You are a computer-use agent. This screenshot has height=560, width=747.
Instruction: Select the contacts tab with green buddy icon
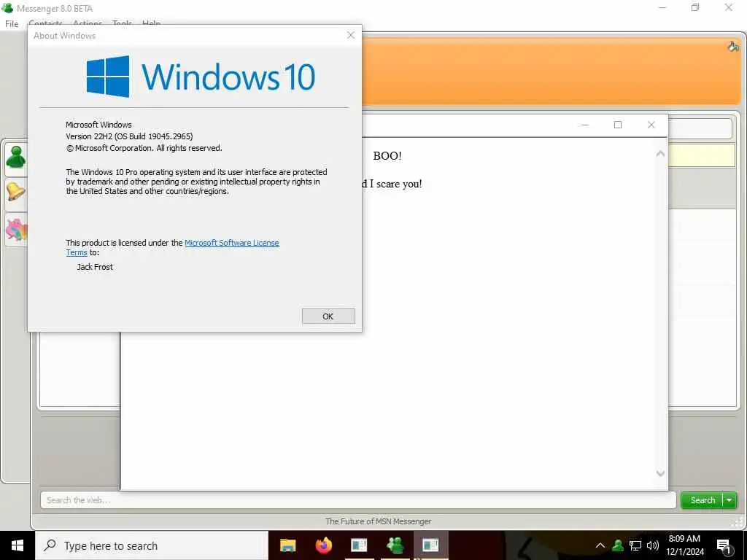pos(16,157)
